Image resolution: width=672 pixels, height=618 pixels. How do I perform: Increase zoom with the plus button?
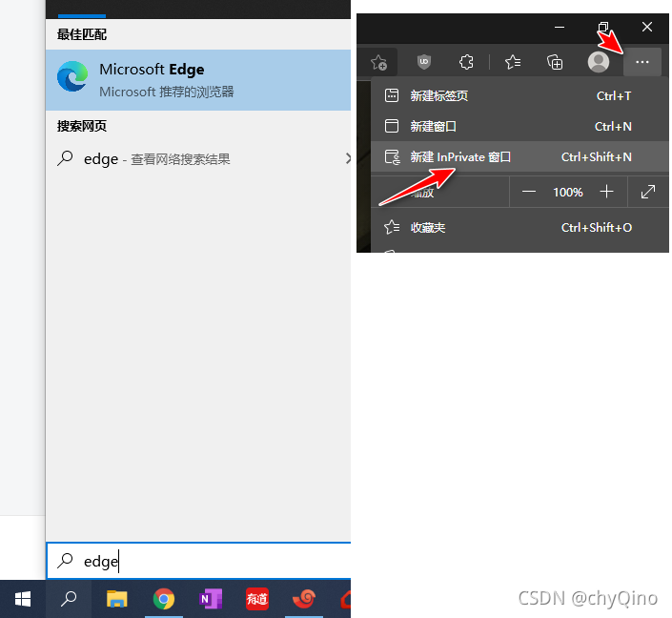[x=606, y=192]
